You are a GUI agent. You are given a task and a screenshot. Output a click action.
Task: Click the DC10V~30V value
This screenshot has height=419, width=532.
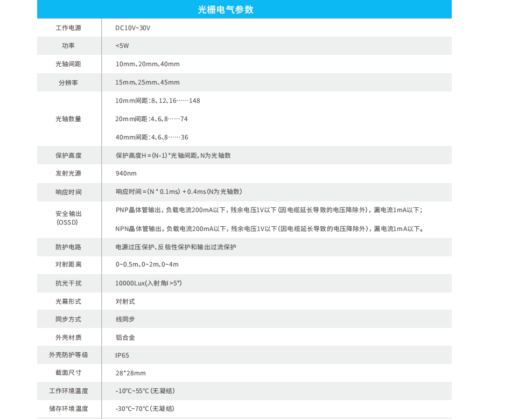tap(132, 28)
